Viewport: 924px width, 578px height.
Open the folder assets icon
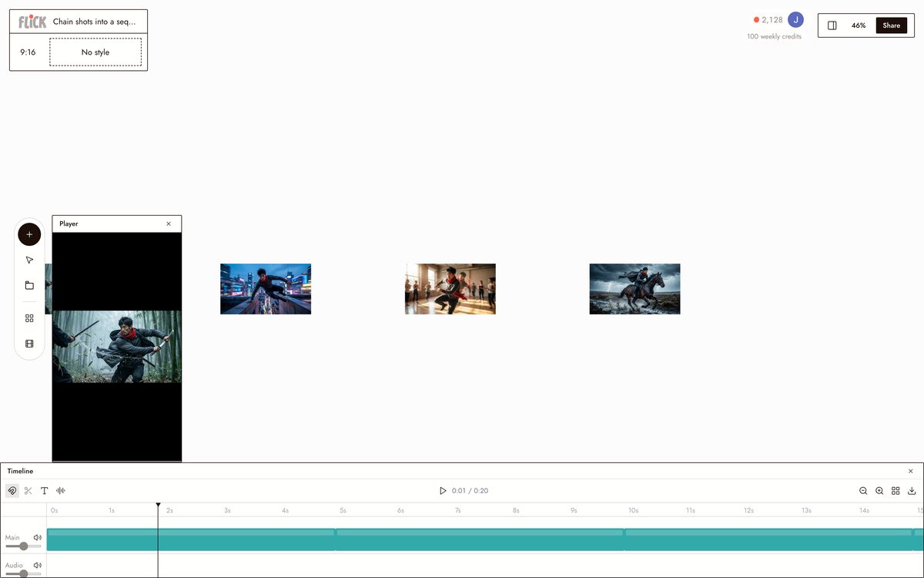tap(29, 285)
